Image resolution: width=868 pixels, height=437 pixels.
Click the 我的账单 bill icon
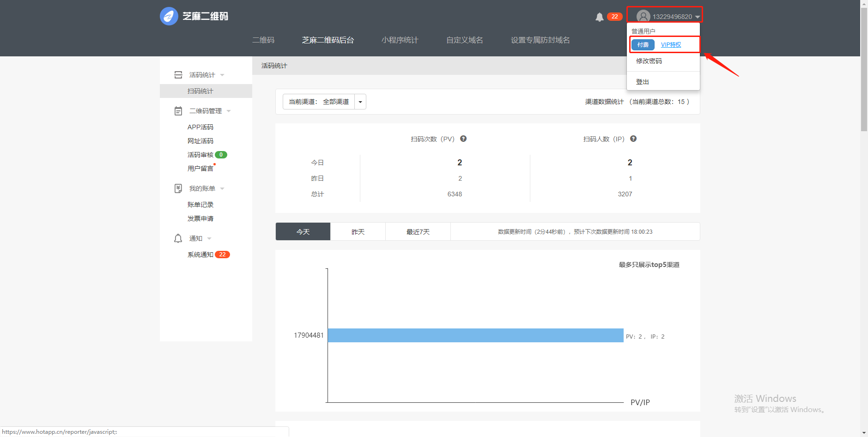178,188
